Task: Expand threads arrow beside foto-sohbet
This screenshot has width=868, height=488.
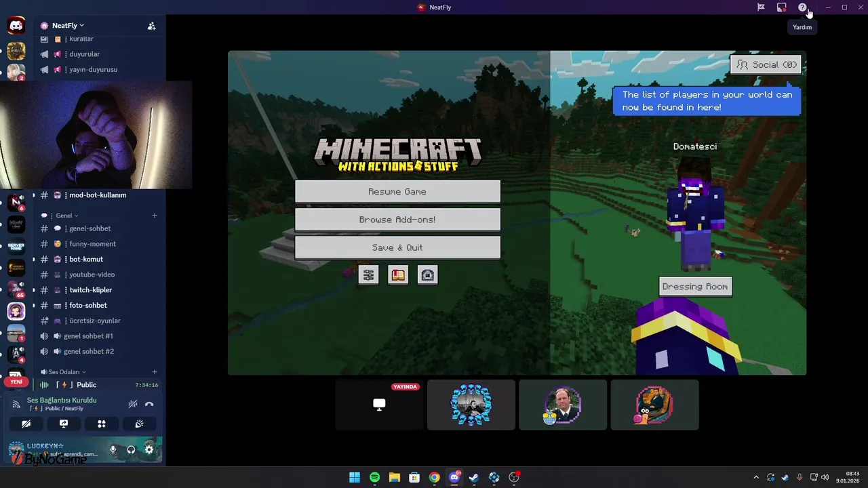Action: [x=34, y=306]
